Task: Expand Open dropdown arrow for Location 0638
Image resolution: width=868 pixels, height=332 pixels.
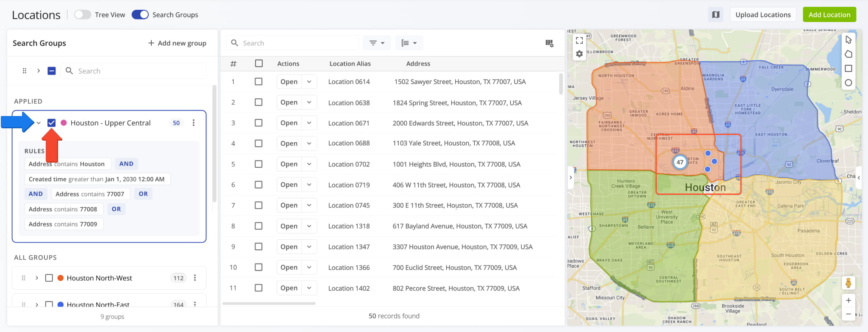Action: (309, 102)
